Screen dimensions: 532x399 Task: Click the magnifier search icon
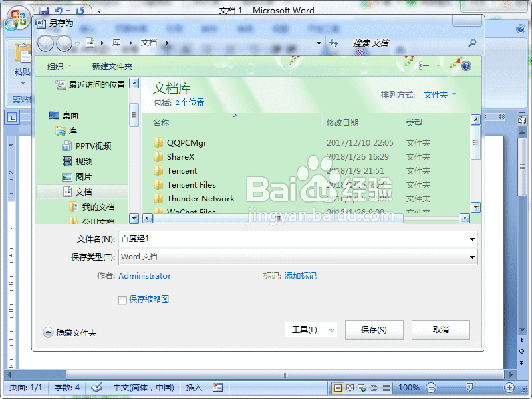472,43
